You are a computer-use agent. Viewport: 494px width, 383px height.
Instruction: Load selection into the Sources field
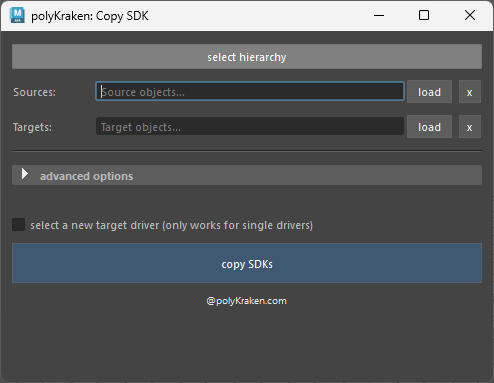coord(429,92)
